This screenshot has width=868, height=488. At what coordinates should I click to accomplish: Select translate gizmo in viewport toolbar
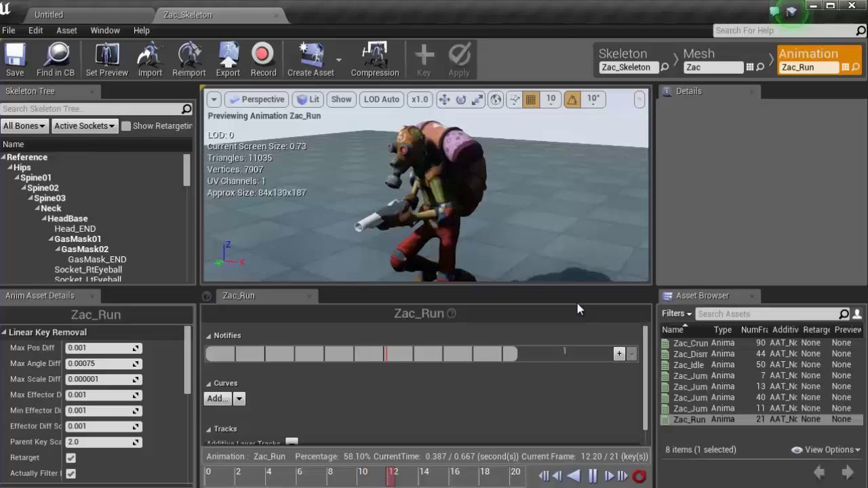click(x=444, y=100)
